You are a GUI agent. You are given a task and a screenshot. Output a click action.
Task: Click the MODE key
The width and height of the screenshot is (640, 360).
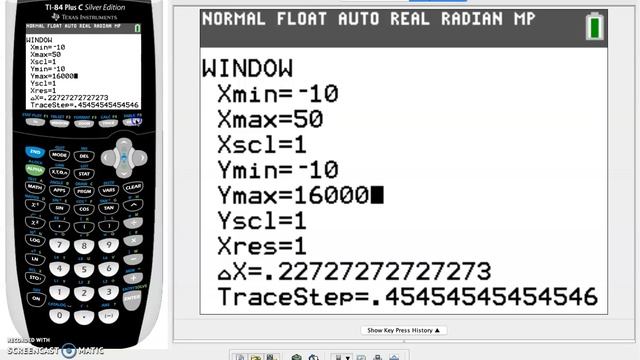(59, 155)
